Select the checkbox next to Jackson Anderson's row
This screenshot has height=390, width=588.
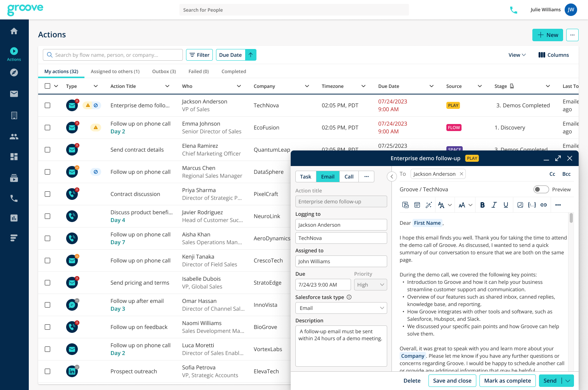click(47, 105)
